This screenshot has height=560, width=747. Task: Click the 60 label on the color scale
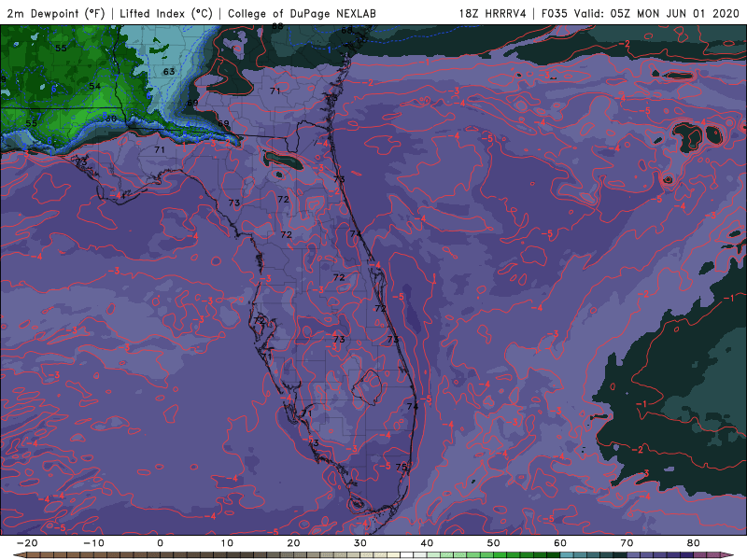coord(560,543)
